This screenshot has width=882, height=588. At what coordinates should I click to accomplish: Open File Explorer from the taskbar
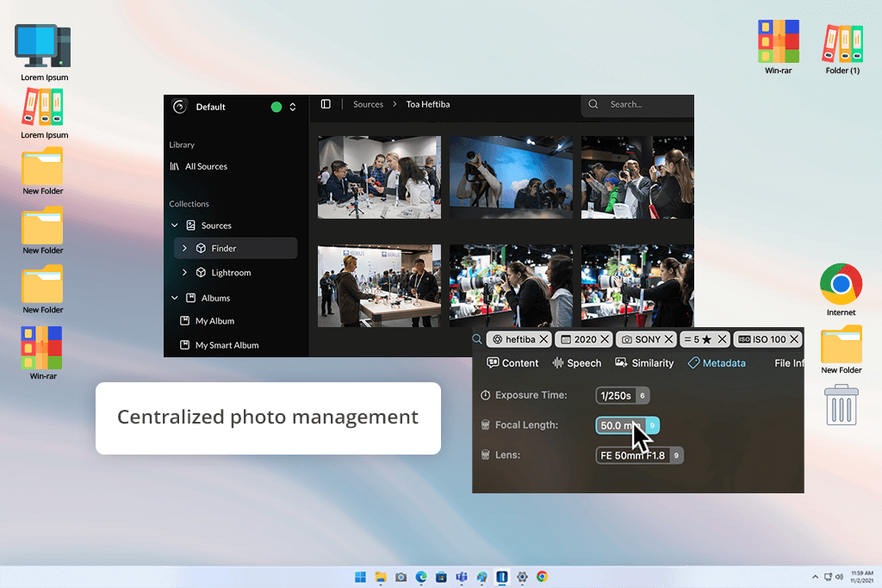click(x=381, y=577)
